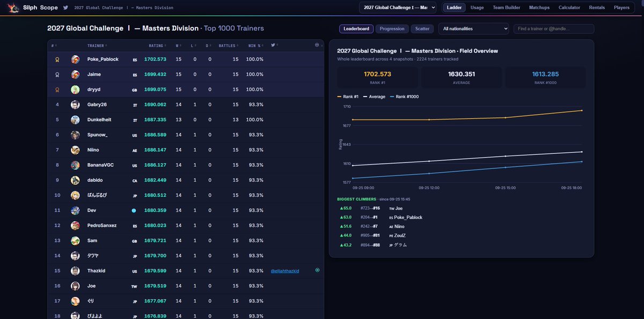
Task: Open the @elijahthazkid Twitter link
Action: coord(285,271)
